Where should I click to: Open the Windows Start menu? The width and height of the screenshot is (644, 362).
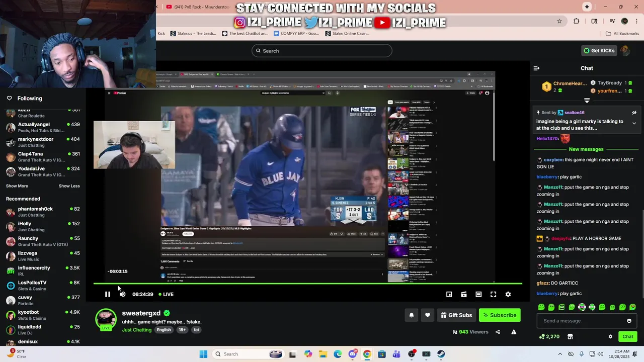pyautogui.click(x=203, y=354)
